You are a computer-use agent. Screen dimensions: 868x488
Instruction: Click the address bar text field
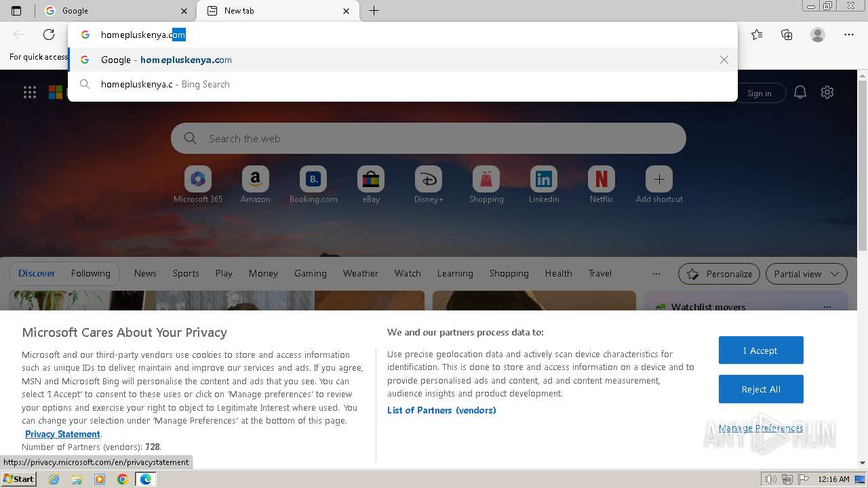[403, 35]
